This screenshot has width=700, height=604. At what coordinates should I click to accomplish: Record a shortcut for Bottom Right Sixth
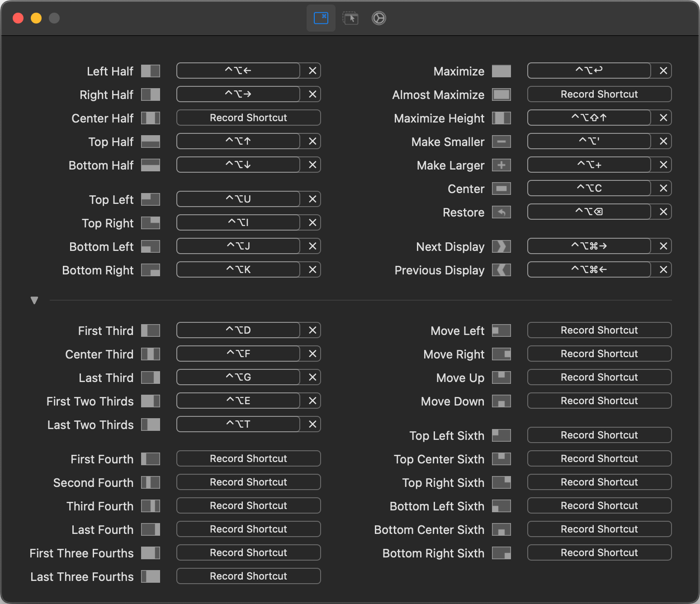(600, 552)
